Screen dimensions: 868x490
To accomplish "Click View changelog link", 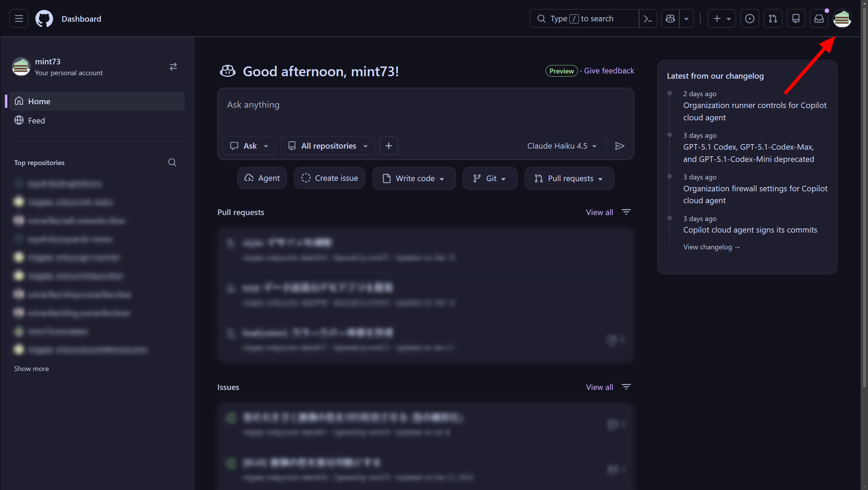I will [712, 247].
